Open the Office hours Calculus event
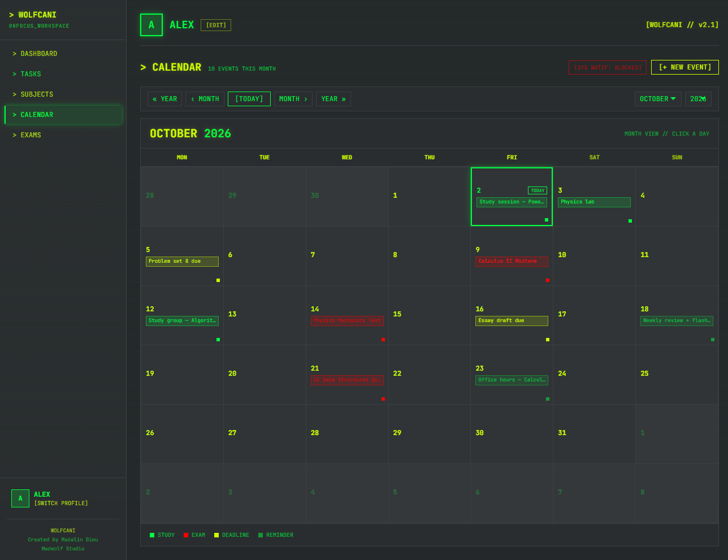The height and width of the screenshot is (560, 728). pos(512,380)
